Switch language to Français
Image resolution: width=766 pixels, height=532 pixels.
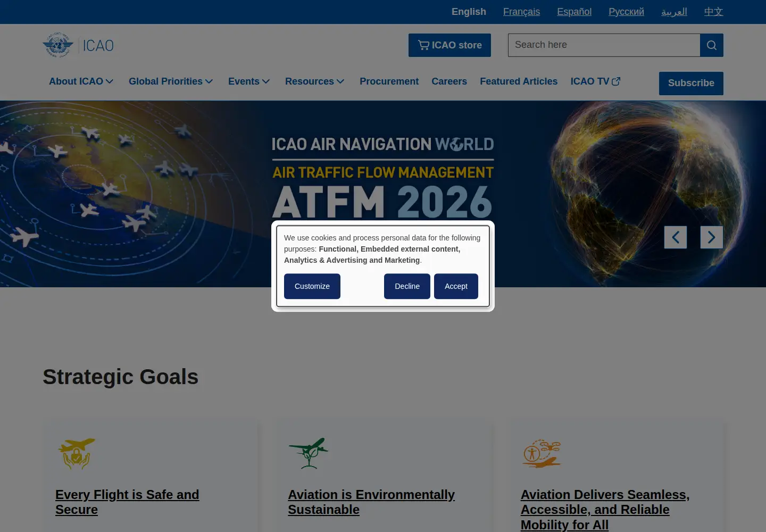[x=521, y=12]
